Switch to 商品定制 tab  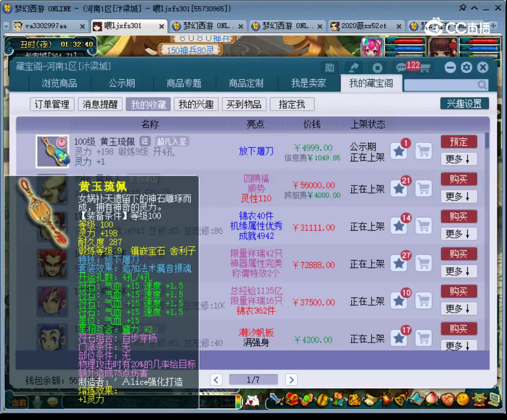(246, 83)
